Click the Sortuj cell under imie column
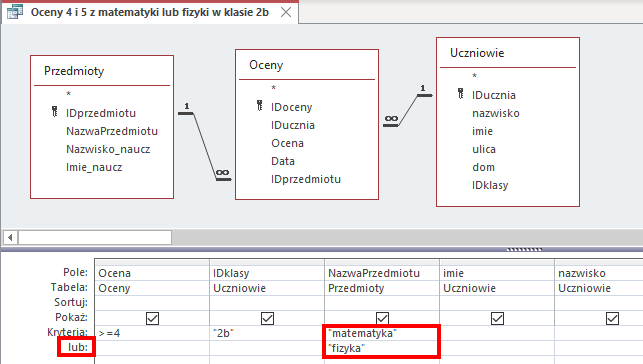 point(497,303)
